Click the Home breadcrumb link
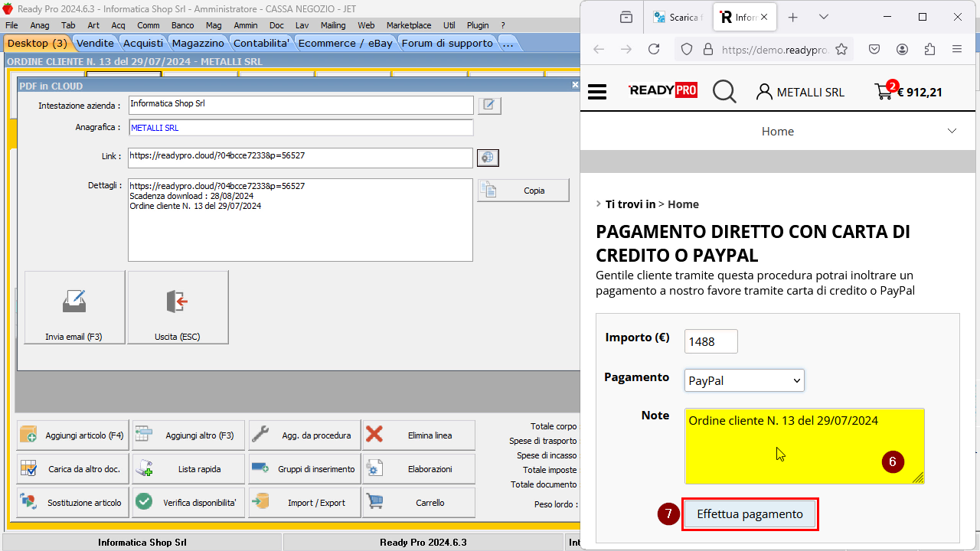The height and width of the screenshot is (551, 980). tap(683, 204)
